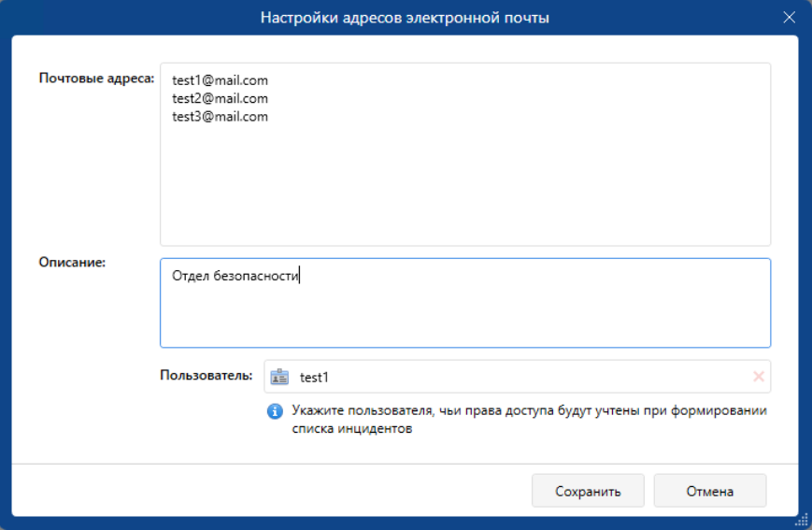Place cursor on test2@mail.com line
The height and width of the screenshot is (530, 812).
pos(220,98)
